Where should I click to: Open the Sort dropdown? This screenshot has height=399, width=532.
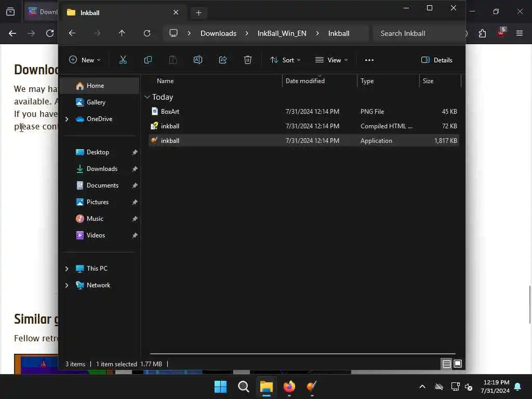pos(285,60)
